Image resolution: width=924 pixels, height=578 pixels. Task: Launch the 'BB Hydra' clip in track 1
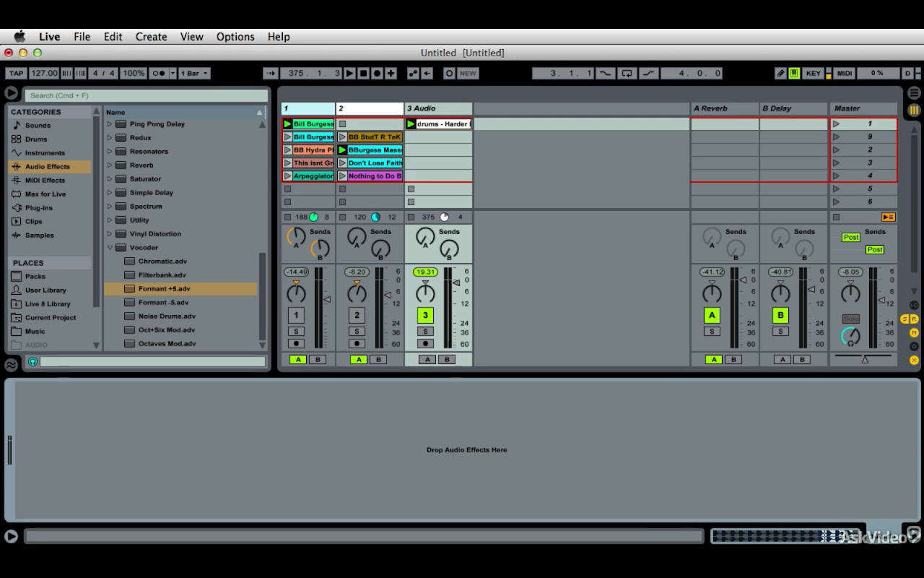click(x=288, y=150)
